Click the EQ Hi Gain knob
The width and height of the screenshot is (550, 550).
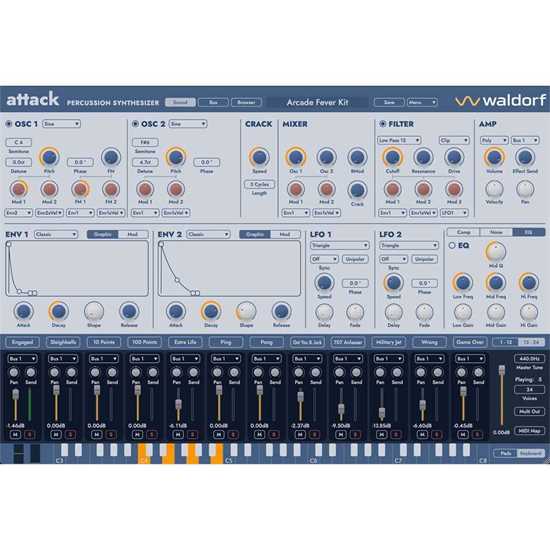point(529,312)
